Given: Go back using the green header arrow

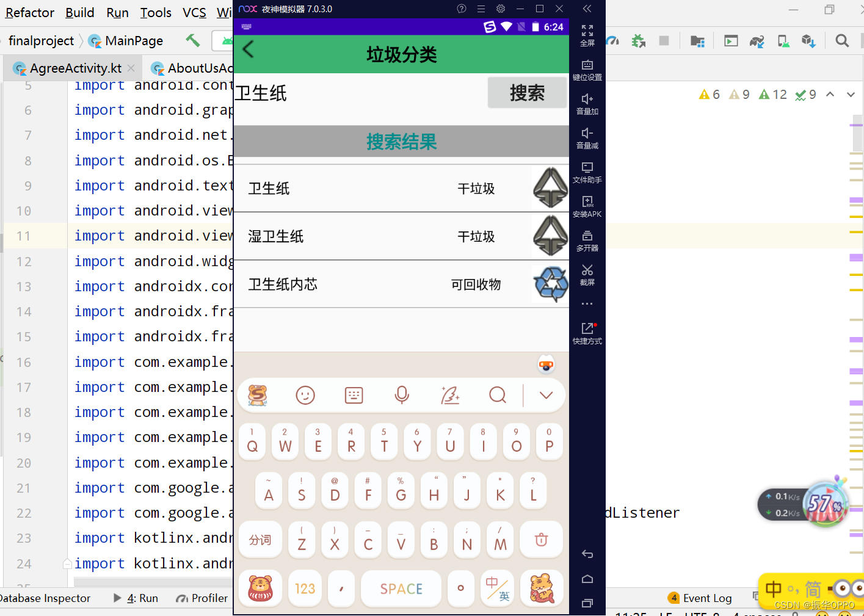Looking at the screenshot, I should pyautogui.click(x=248, y=49).
